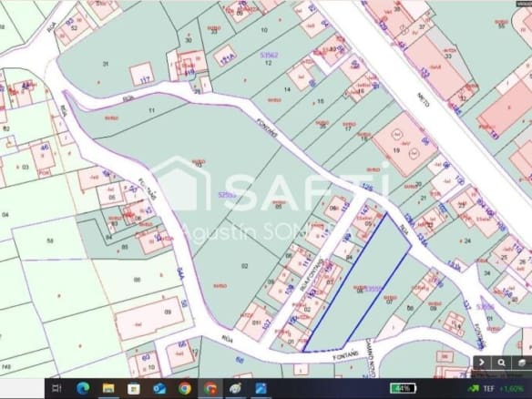Image resolution: width=532 pixels, height=399 pixels.
Task: Launch Microsoft Edge from the taskbar
Action: (x=83, y=388)
